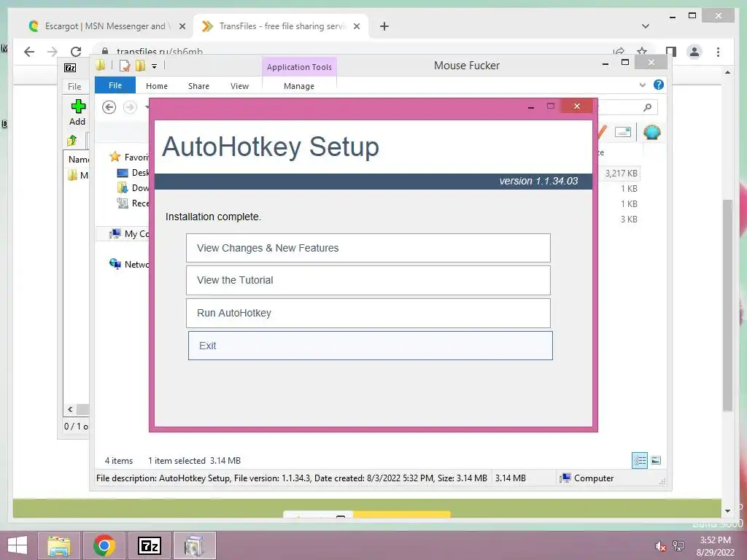Open Chrome tab search dropdown
The width and height of the screenshot is (747, 560).
point(646,26)
